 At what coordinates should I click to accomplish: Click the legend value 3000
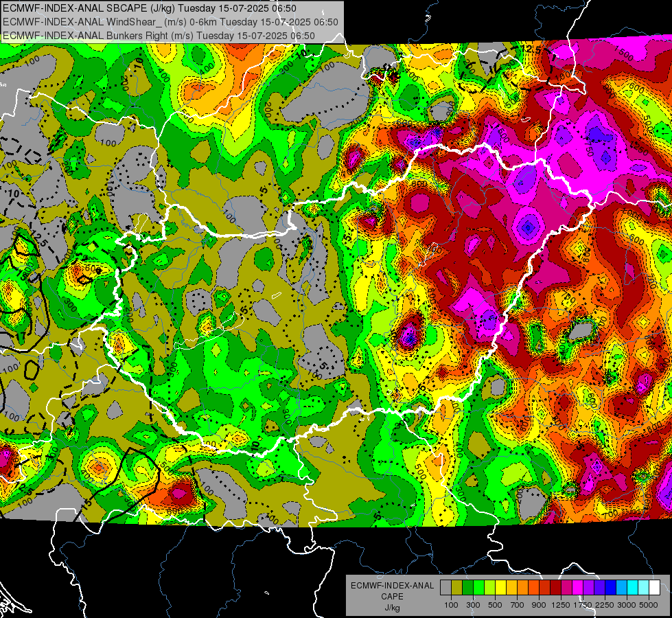pyautogui.click(x=627, y=605)
